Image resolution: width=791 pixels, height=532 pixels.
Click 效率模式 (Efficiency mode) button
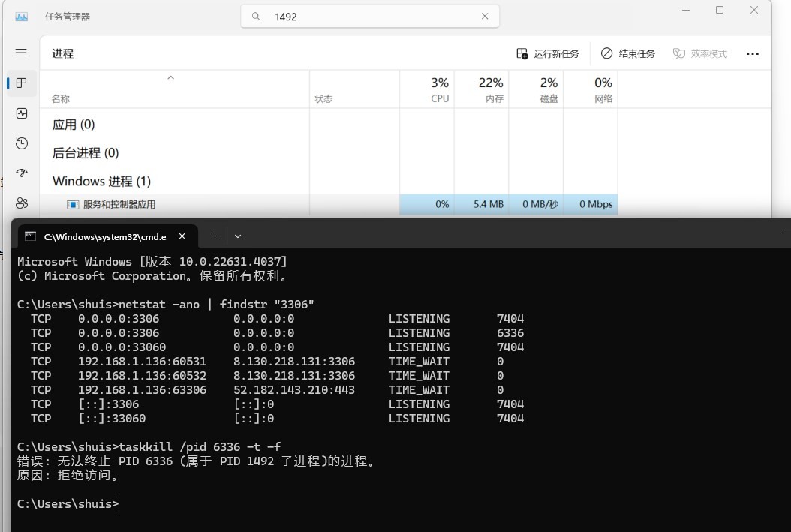point(700,53)
